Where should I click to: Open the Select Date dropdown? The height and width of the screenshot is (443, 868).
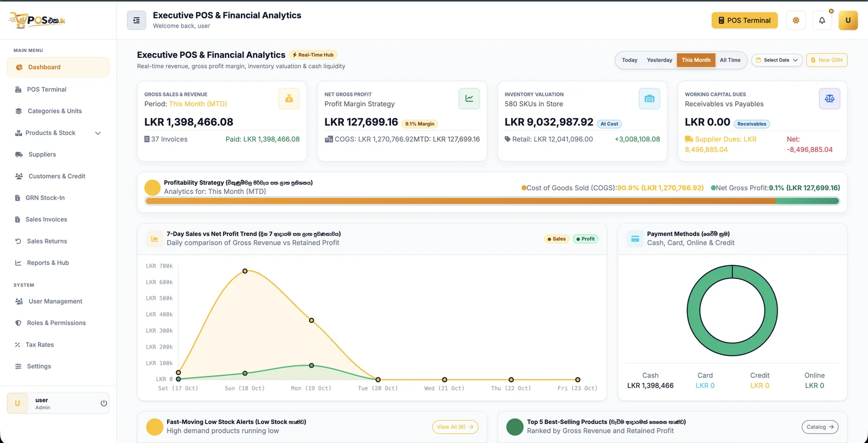pos(777,60)
